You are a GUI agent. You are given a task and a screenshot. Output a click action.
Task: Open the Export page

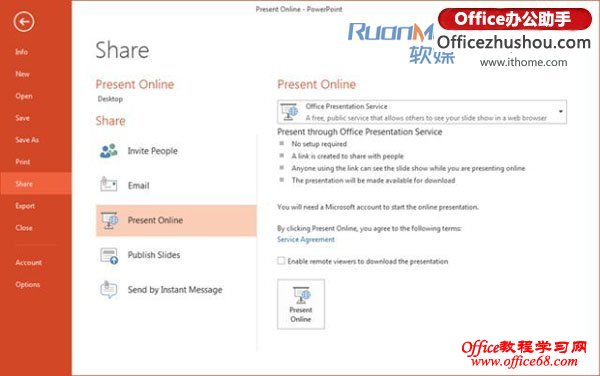25,206
